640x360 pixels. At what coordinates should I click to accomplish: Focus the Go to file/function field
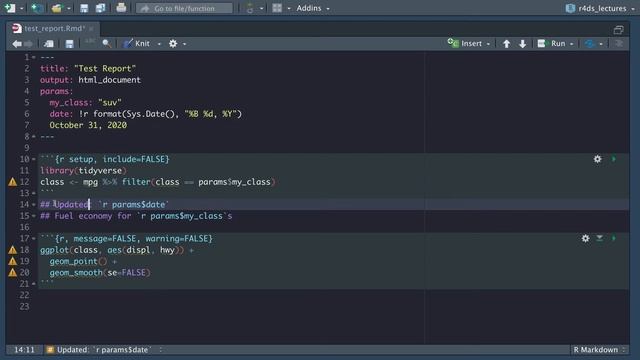184,8
